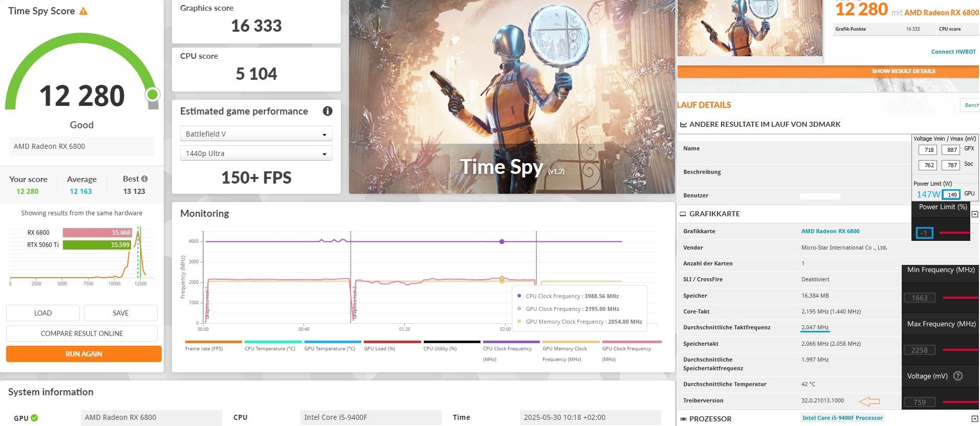Open info icon beside Estimated game performance

pyautogui.click(x=328, y=111)
